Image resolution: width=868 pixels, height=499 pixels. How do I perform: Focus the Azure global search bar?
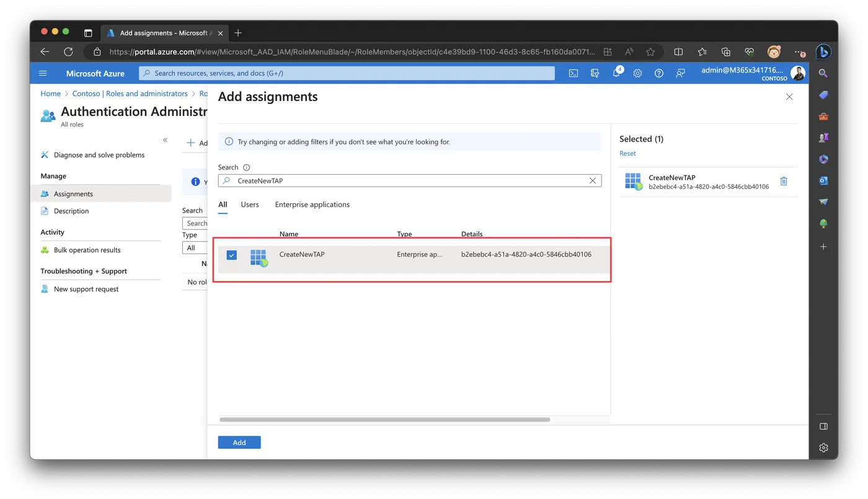pyautogui.click(x=347, y=73)
